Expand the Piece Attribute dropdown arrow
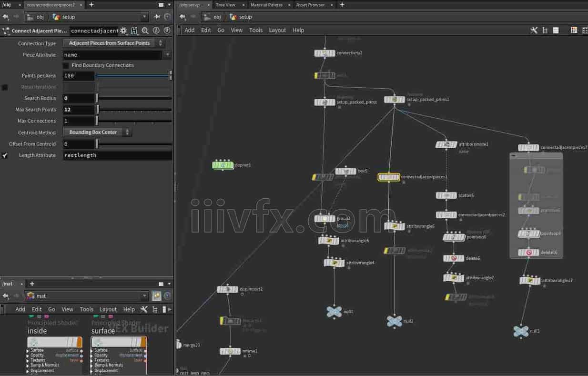 pyautogui.click(x=167, y=55)
